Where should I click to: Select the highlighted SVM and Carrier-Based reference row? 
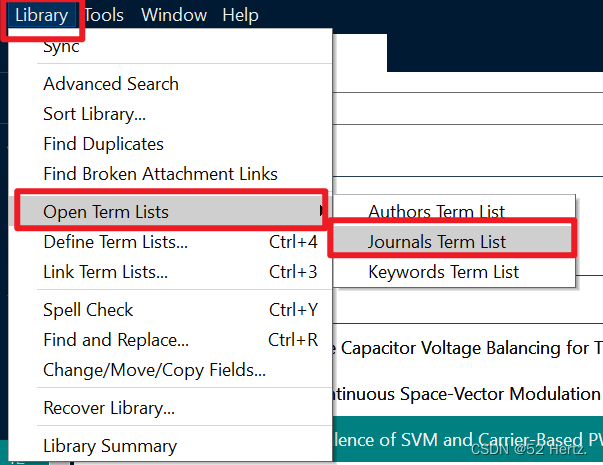468,439
